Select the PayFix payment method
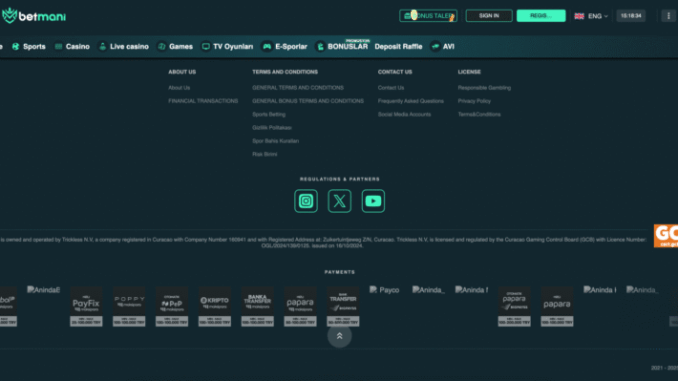 [86, 306]
